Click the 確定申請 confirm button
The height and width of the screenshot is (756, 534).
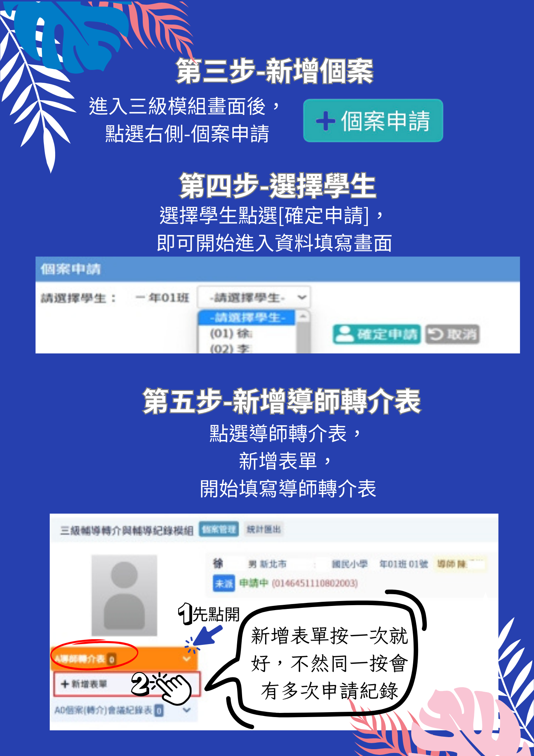377,334
